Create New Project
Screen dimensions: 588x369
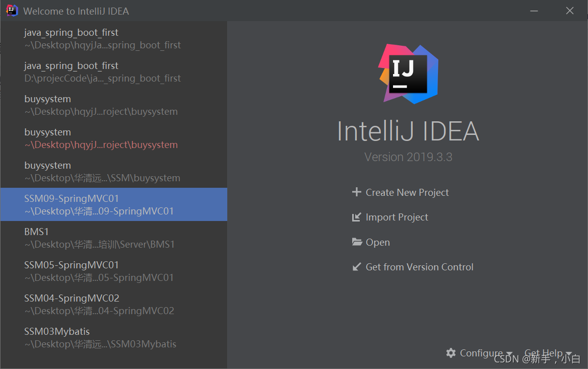[x=407, y=192]
